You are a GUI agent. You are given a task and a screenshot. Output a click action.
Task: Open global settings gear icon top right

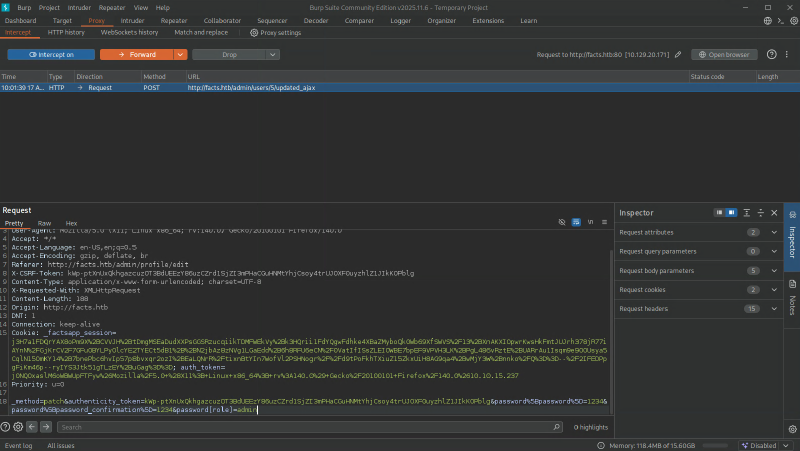click(794, 21)
